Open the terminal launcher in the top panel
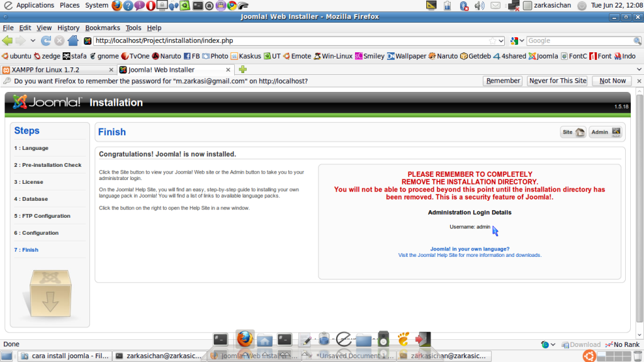Viewport: 644px width, 362px height. point(198,5)
